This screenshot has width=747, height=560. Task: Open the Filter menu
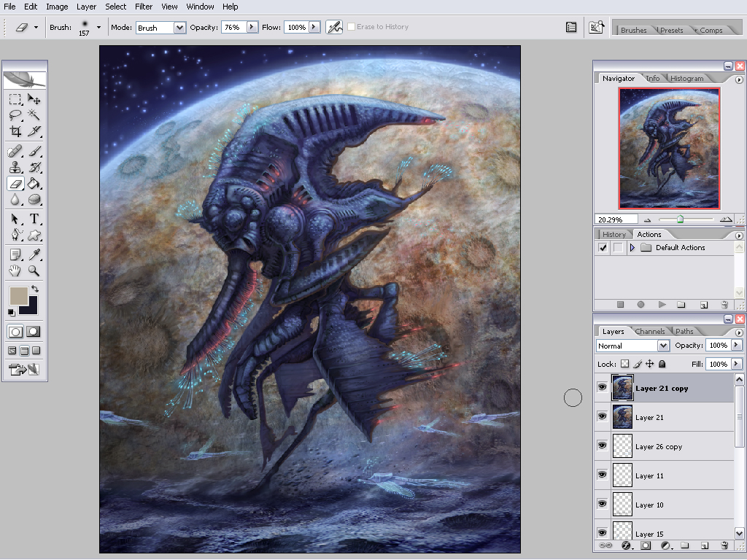(x=144, y=7)
